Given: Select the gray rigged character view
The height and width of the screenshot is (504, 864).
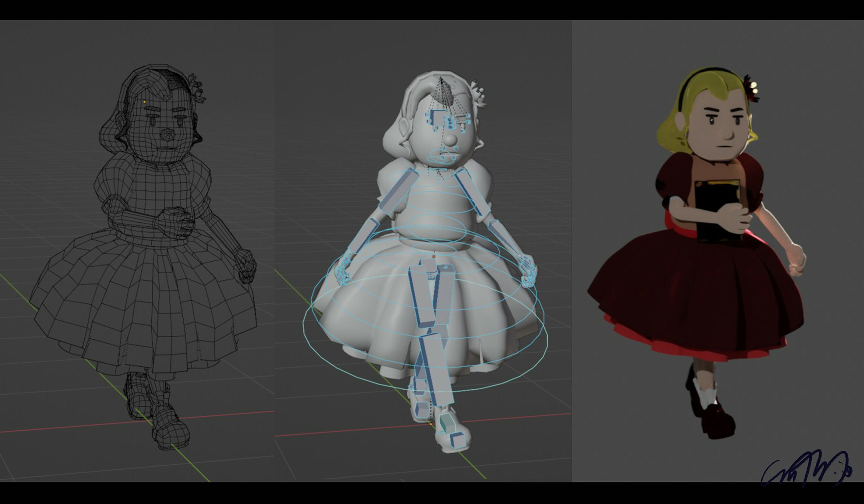Looking at the screenshot, I should [425, 261].
